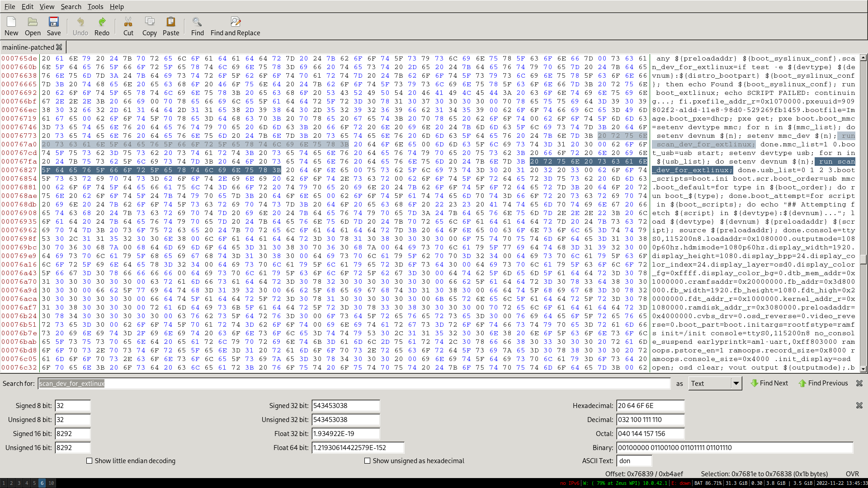Click offset 00076827 in address column
Screen dimensions: 868x488
[x=19, y=170]
